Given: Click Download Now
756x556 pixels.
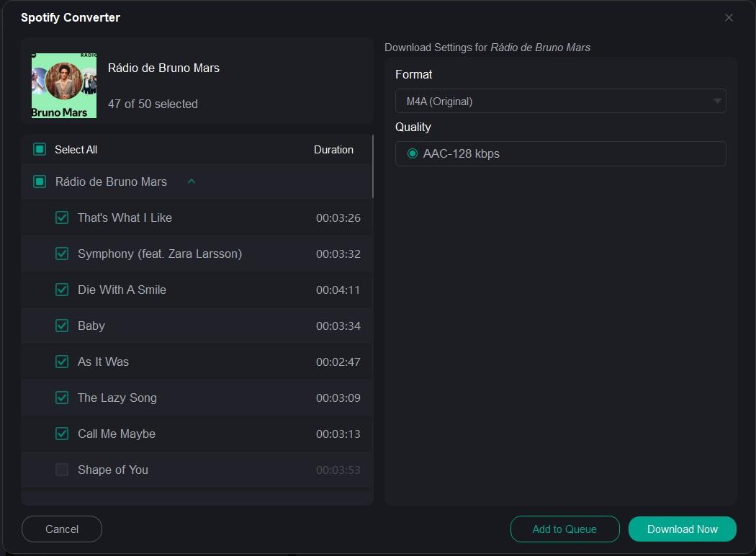Looking at the screenshot, I should point(683,529).
